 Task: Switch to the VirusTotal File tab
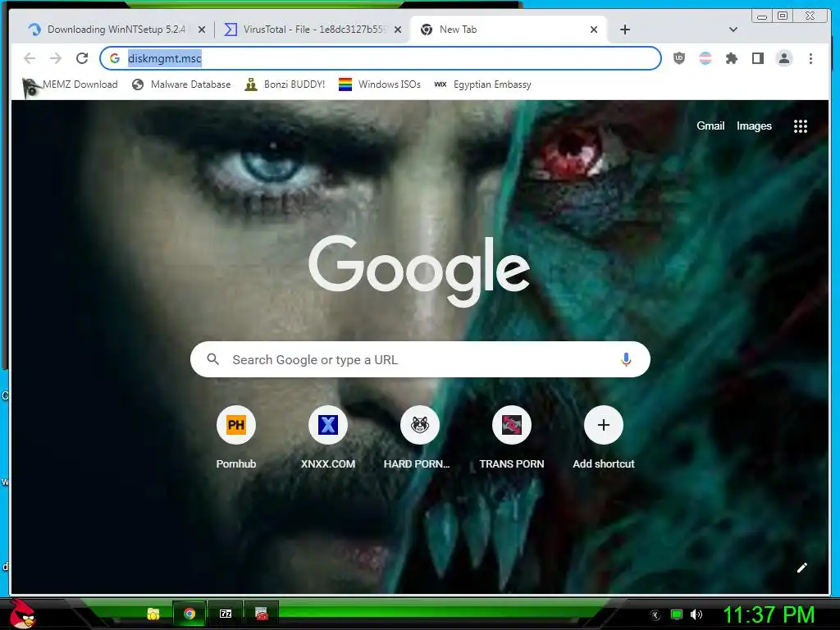tap(313, 30)
